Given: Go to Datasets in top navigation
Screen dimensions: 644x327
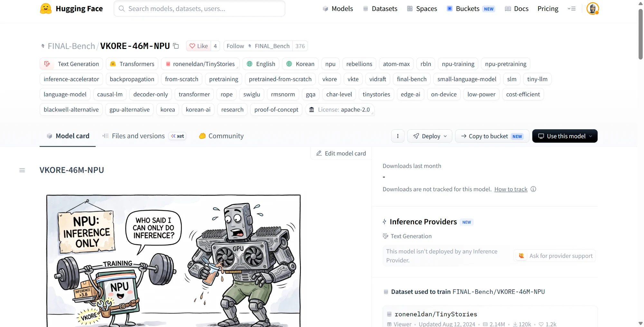Looking at the screenshot, I should pos(380,9).
